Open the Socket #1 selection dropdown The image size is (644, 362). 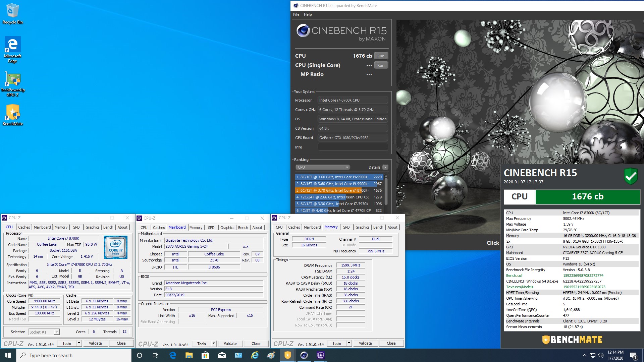(x=44, y=332)
